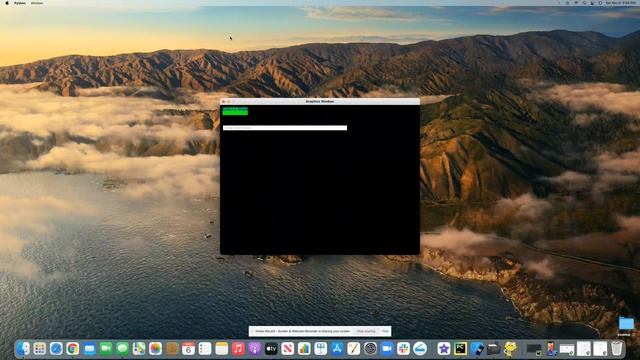Click Stop sharing in the recorder banner
This screenshot has width=640, height=360.
pyautogui.click(x=366, y=331)
